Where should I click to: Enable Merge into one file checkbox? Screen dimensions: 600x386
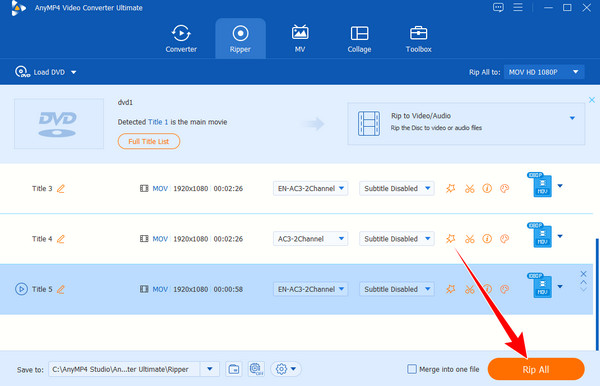(412, 369)
